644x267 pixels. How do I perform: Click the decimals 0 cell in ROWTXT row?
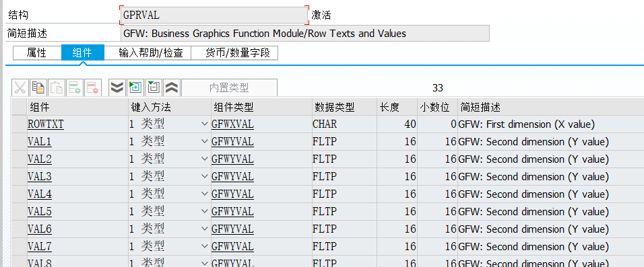click(437, 124)
